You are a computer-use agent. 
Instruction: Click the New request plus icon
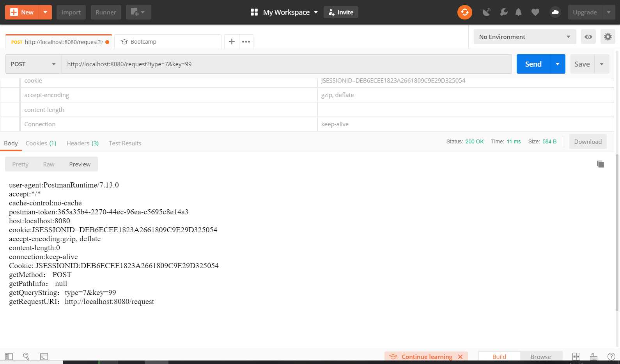[14, 12]
